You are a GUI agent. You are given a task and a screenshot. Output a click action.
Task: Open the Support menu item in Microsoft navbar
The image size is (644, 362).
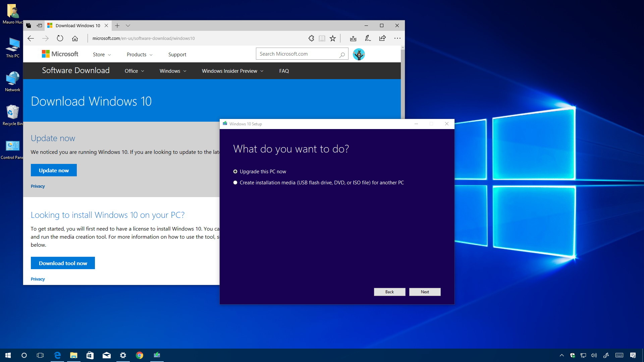click(x=176, y=54)
